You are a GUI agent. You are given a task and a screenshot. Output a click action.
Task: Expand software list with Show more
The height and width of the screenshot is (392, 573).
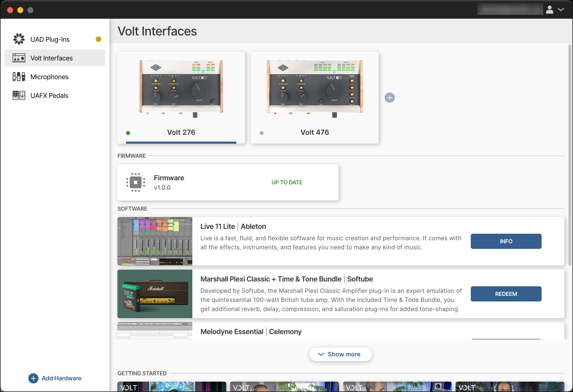coord(340,354)
